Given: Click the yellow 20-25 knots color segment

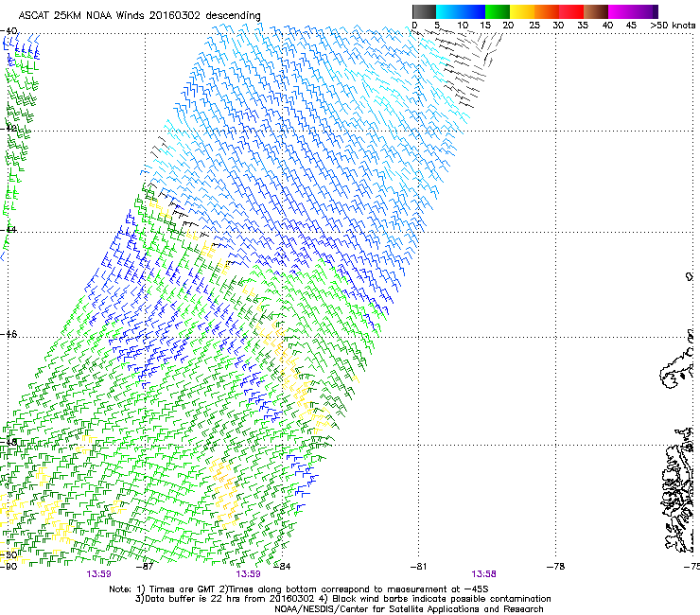Looking at the screenshot, I should [522, 11].
